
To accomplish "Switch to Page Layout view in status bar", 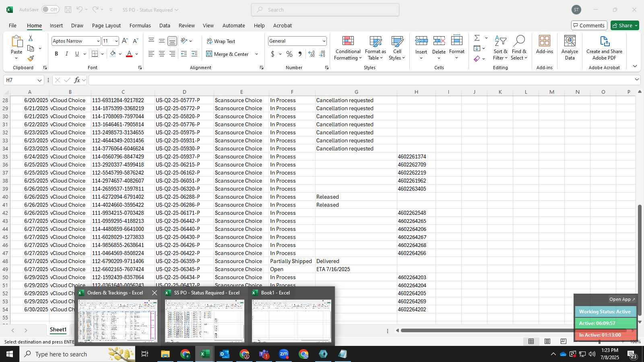I will pos(547,341).
